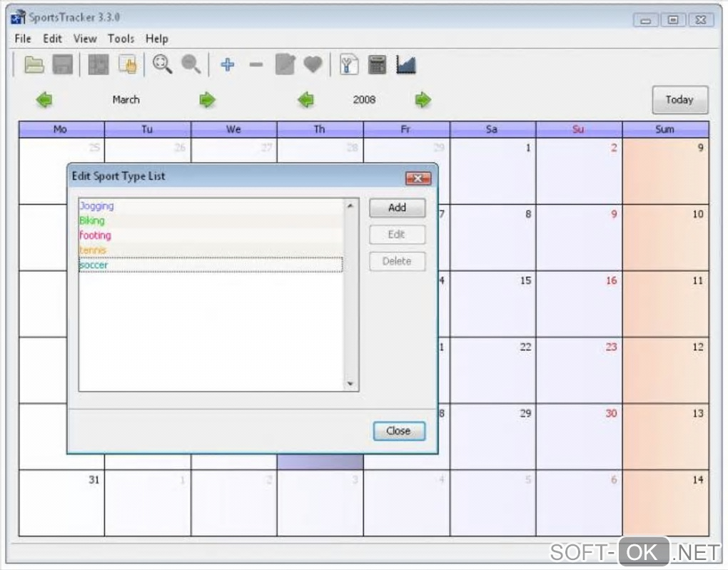Image resolution: width=728 pixels, height=570 pixels.
Task: Open the statistics chart toolbar icon
Action: [x=406, y=64]
